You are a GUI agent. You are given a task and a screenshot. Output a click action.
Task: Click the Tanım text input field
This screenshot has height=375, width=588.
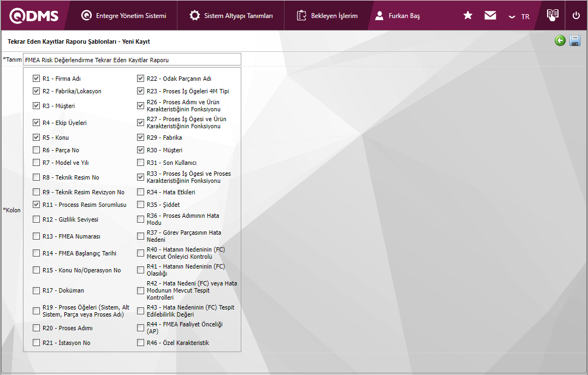(x=131, y=59)
